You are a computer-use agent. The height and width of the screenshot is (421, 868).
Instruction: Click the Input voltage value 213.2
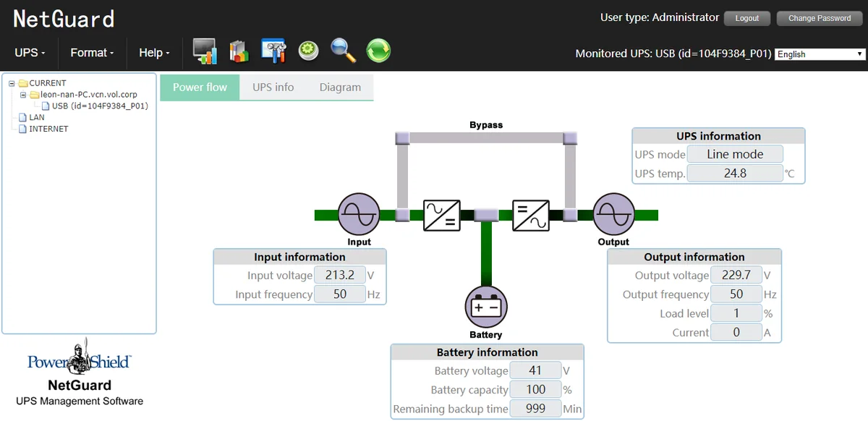coord(340,275)
